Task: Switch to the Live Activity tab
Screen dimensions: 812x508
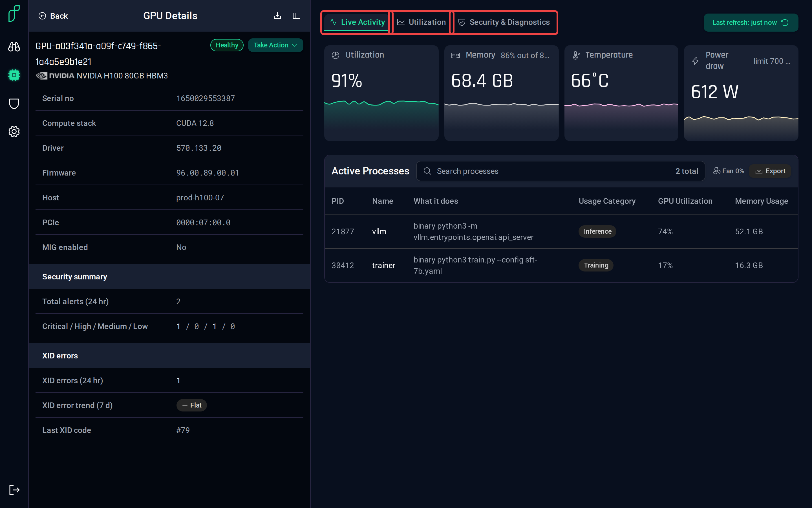Action: (357, 22)
